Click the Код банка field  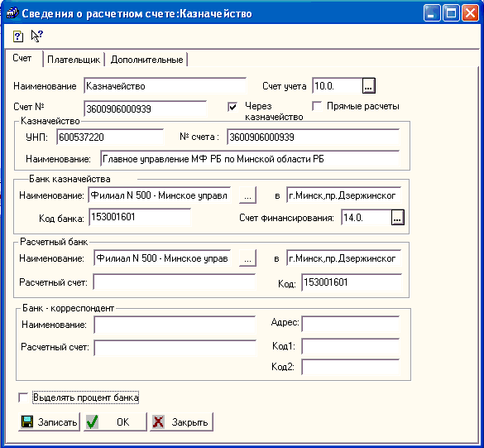tap(140, 217)
